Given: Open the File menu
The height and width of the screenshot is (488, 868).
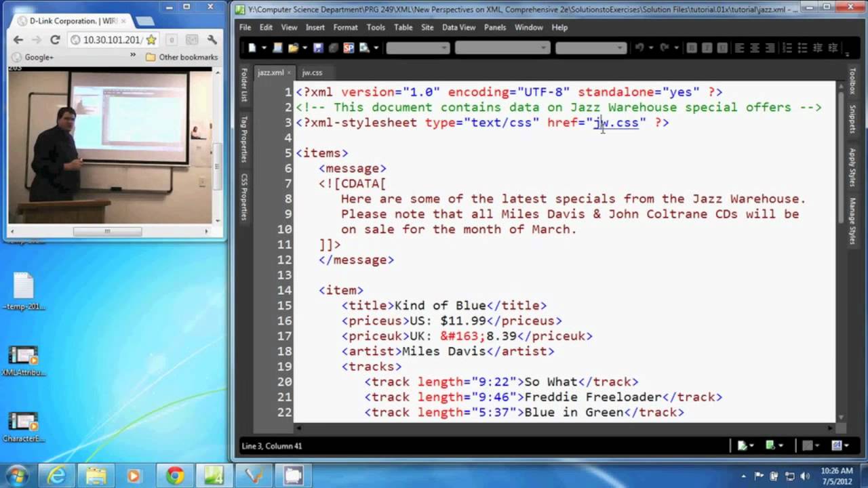Looking at the screenshot, I should (245, 27).
